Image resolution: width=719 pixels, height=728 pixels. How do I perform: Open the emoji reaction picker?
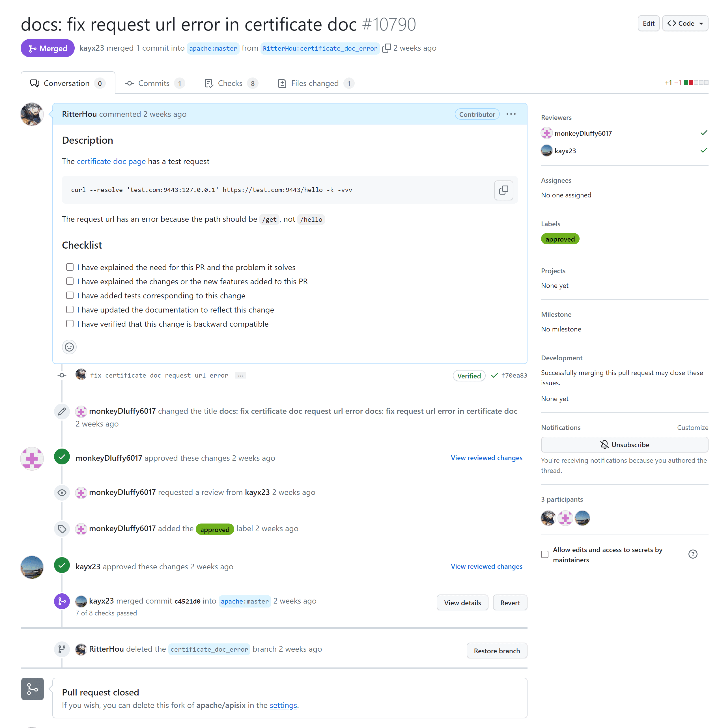(69, 347)
